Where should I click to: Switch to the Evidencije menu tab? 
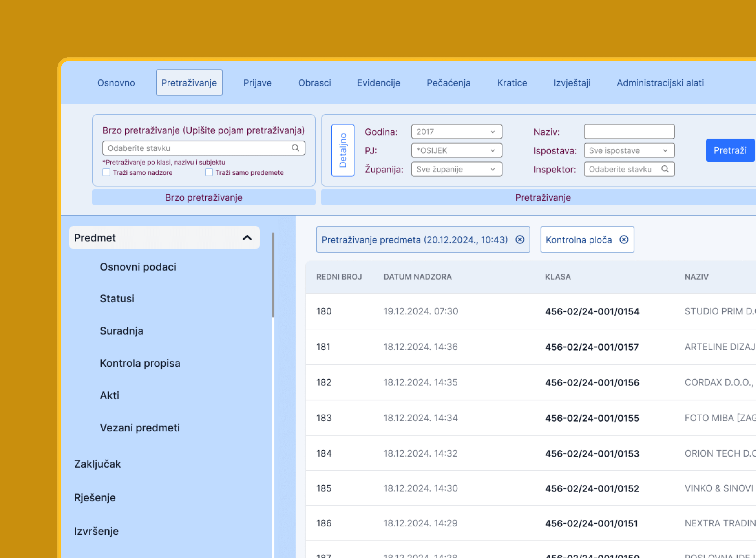point(378,83)
